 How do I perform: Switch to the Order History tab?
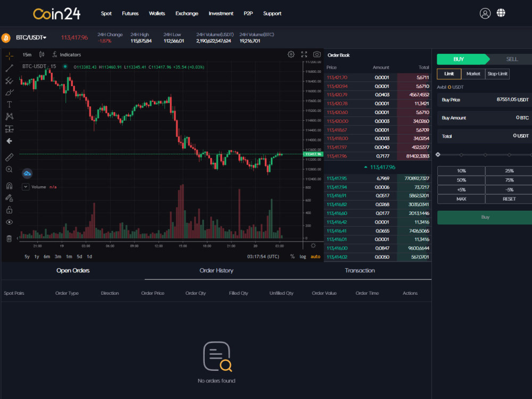coord(216,270)
